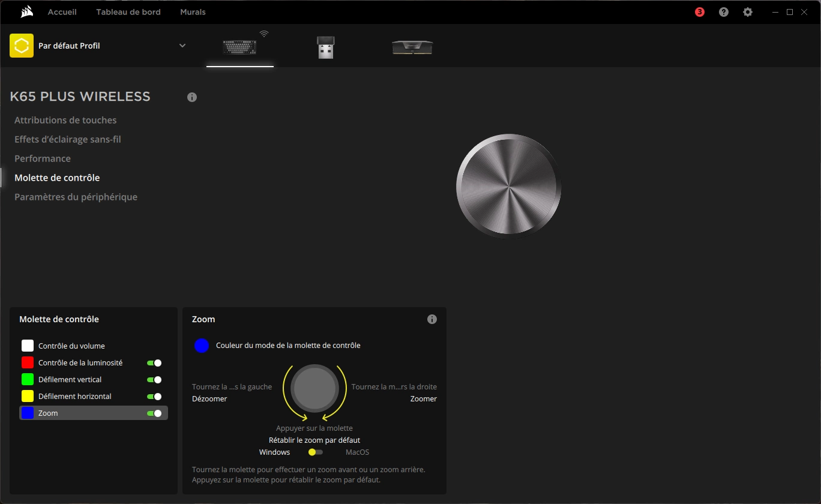The width and height of the screenshot is (821, 504).
Task: Select Molette de contrôle section
Action: pos(57,178)
